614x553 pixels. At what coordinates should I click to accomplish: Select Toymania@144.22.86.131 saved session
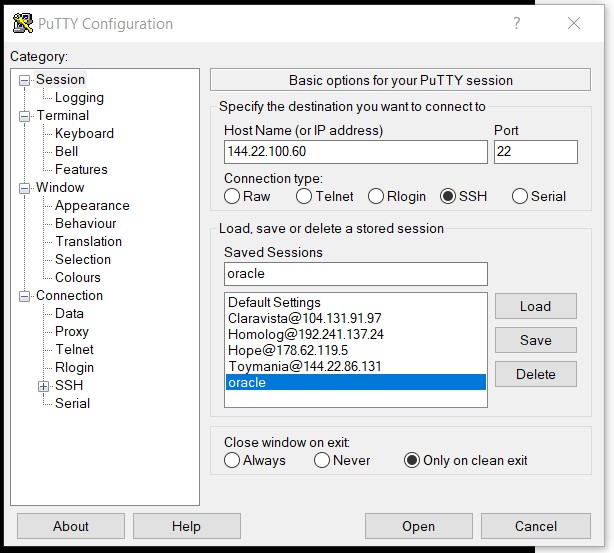[356, 367]
